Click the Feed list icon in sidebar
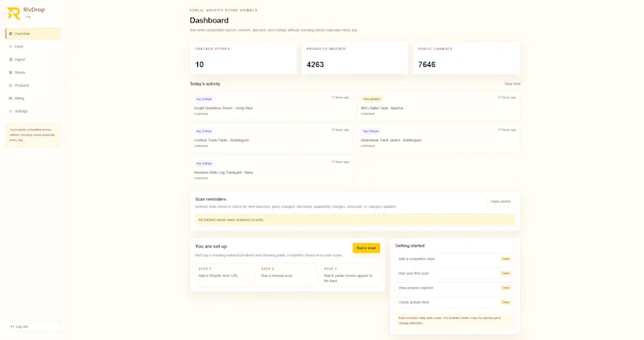 pyautogui.click(x=10, y=47)
